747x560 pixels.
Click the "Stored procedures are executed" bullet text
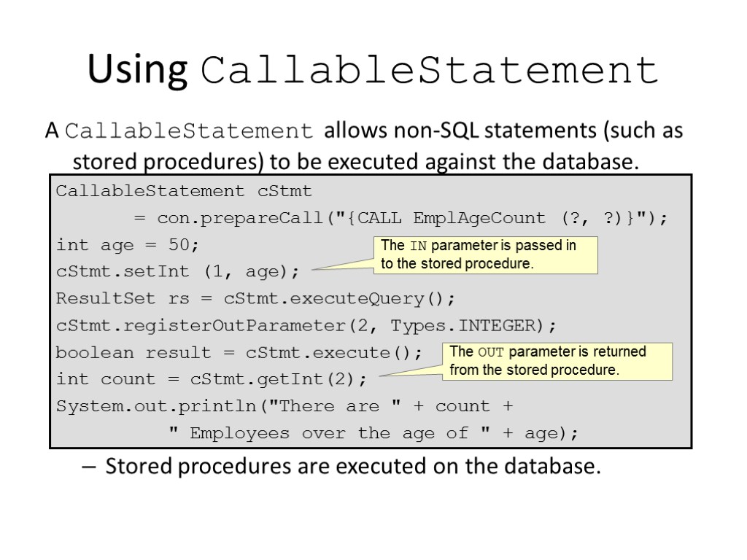pyautogui.click(x=353, y=467)
